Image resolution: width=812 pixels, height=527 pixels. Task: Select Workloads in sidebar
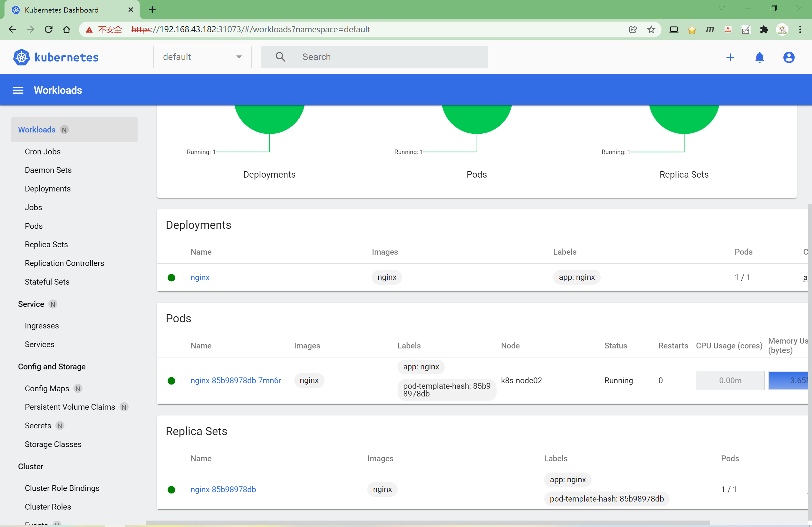[74, 130]
